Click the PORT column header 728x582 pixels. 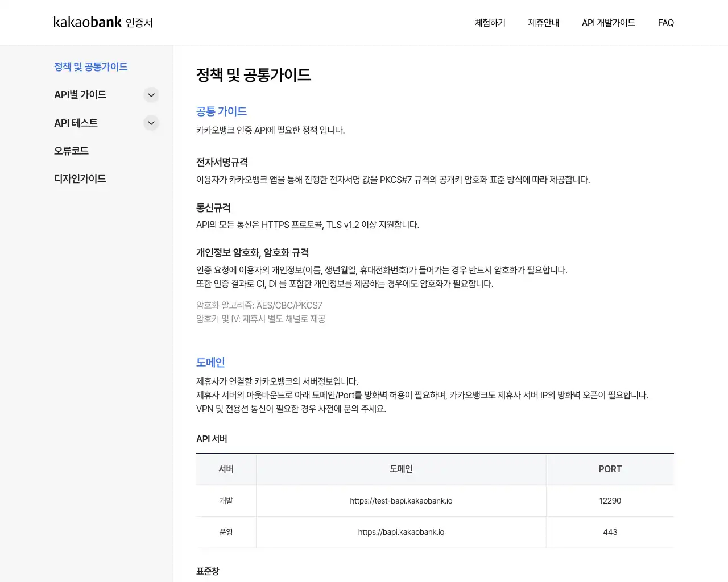pos(610,469)
